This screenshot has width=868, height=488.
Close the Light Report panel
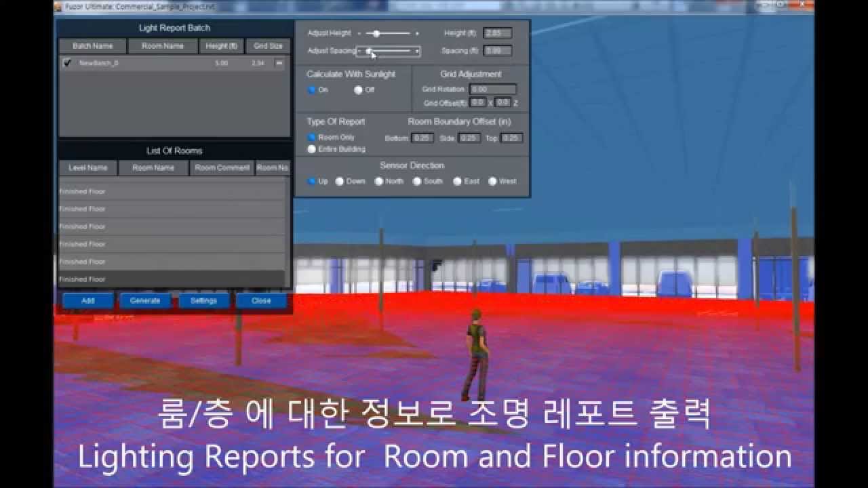point(261,300)
